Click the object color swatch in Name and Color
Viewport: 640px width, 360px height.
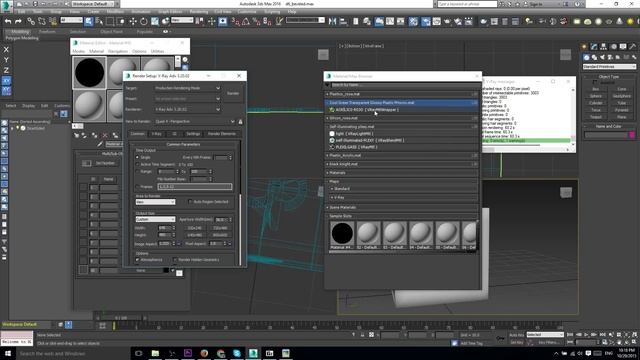pyautogui.click(x=632, y=135)
